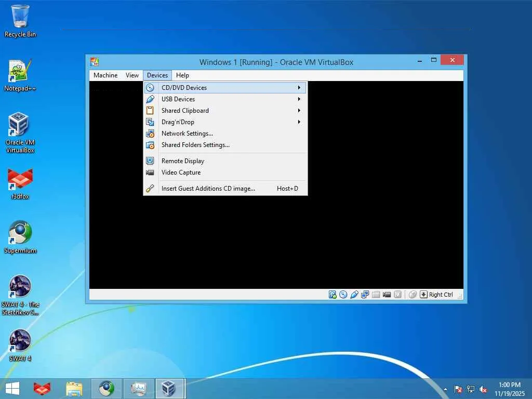The width and height of the screenshot is (532, 399).
Task: Expand Shared Clipboard submenu arrow
Action: click(x=299, y=111)
